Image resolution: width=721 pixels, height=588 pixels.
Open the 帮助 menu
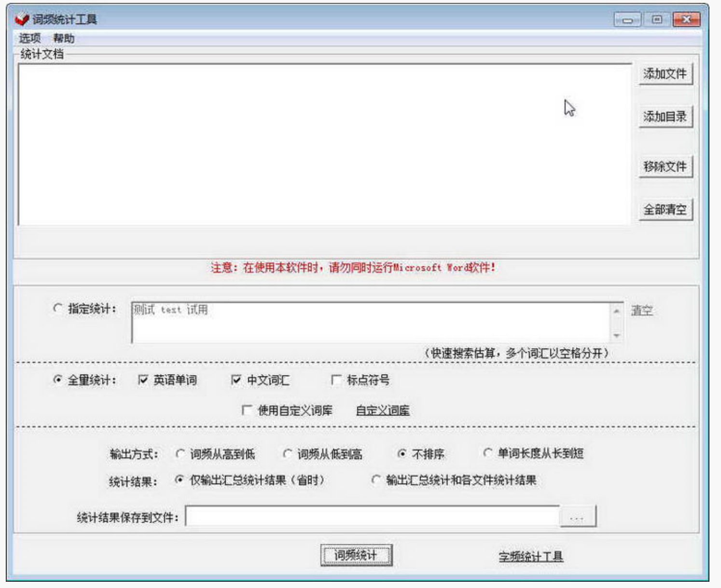pos(64,38)
